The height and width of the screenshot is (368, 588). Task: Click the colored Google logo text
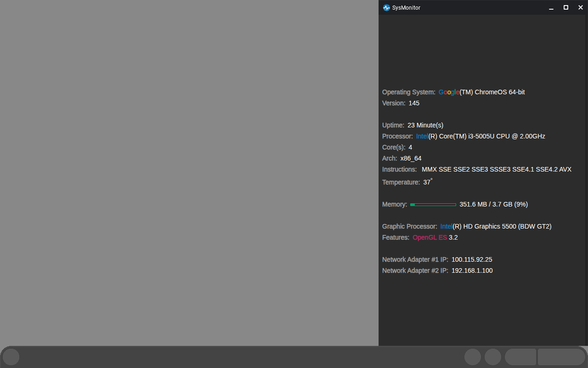click(x=449, y=92)
